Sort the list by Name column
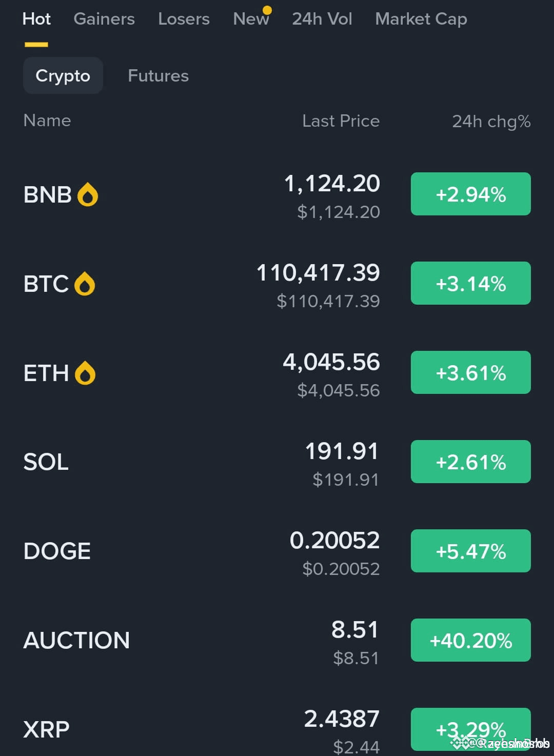The width and height of the screenshot is (554, 756). coord(47,121)
